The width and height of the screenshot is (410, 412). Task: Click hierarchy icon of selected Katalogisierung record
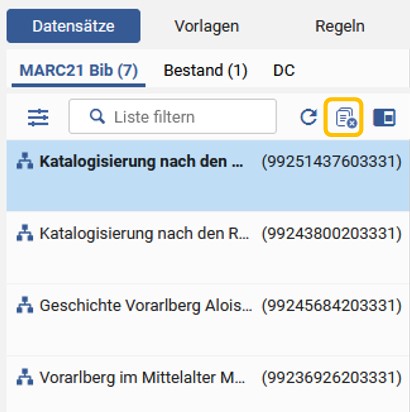pos(25,161)
